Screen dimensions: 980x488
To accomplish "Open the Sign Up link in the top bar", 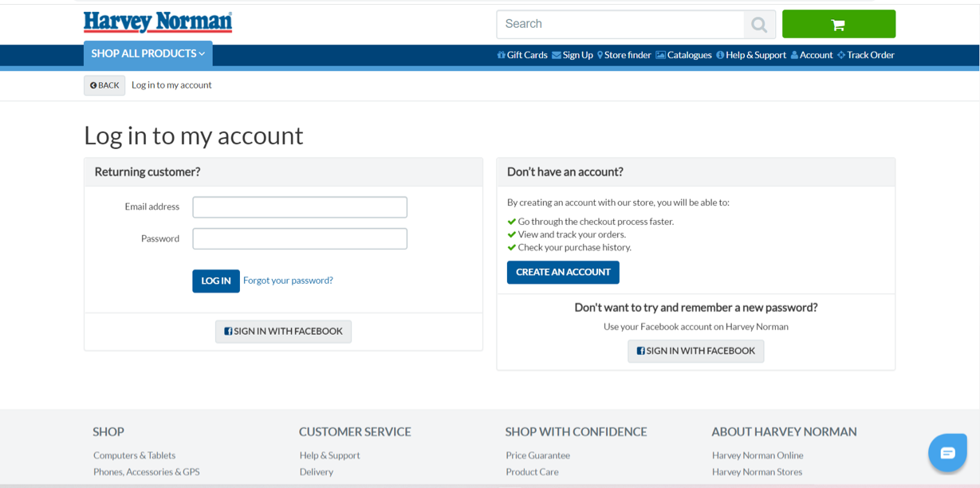I will click(x=573, y=55).
